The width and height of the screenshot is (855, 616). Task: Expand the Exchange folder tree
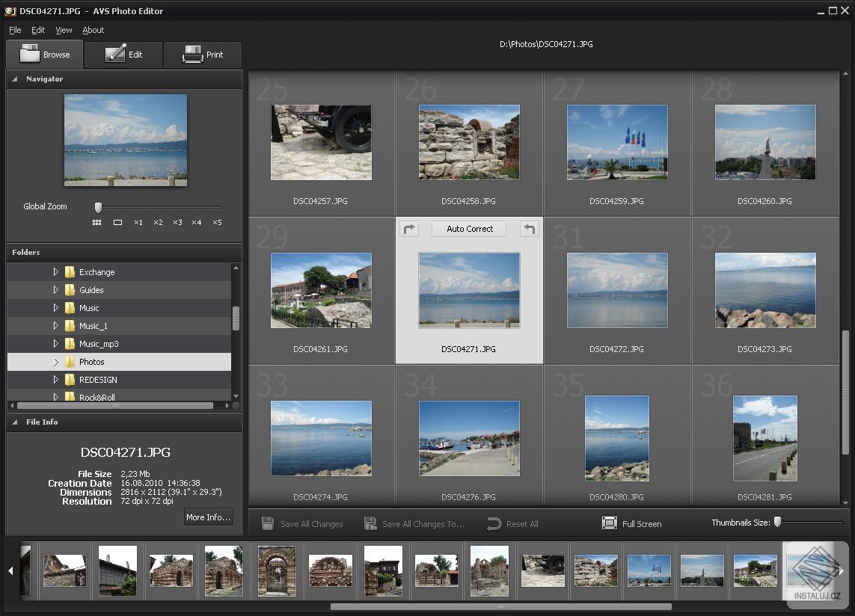coord(56,272)
